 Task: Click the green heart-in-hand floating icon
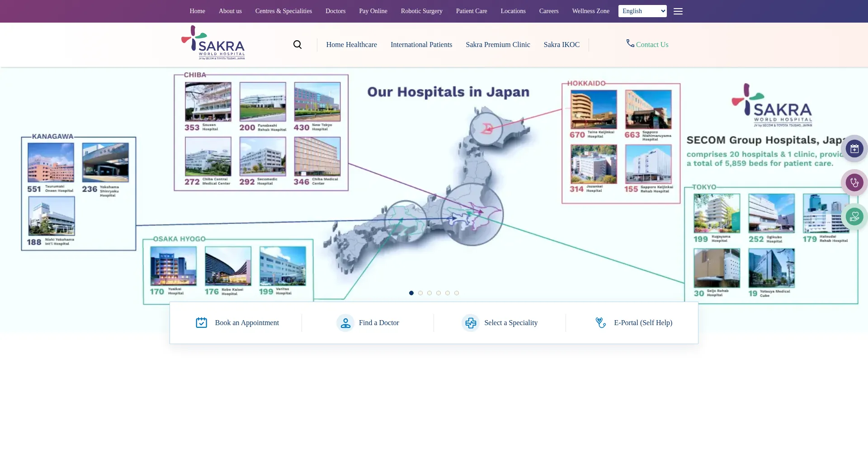(x=854, y=217)
